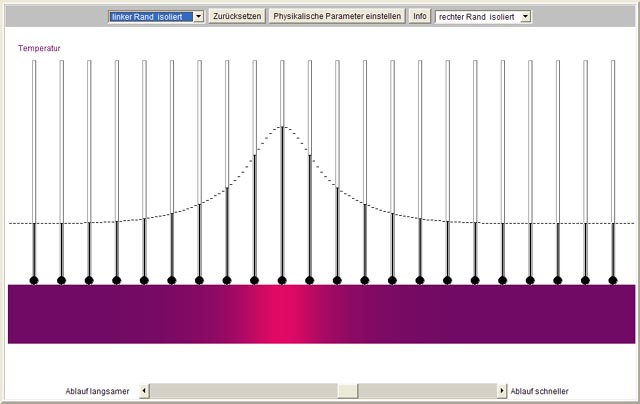The height and width of the screenshot is (404, 640).
Task: Click the tallest central thermometer at the peak
Action: [282, 171]
